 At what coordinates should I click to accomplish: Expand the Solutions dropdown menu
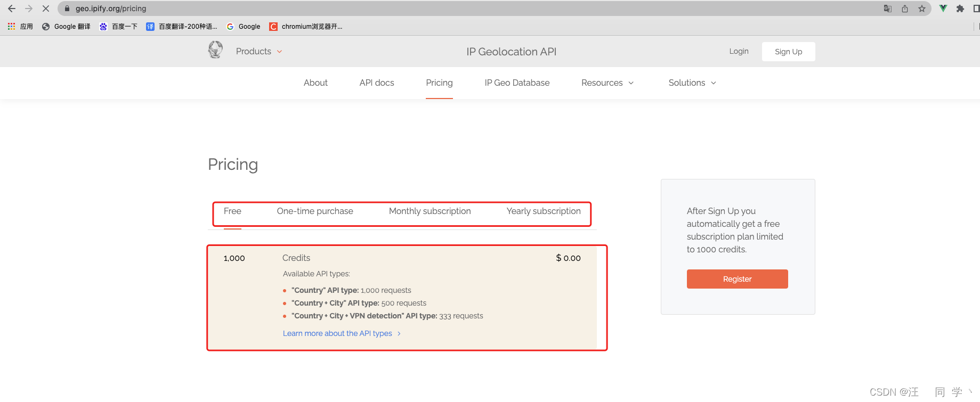[x=692, y=83]
